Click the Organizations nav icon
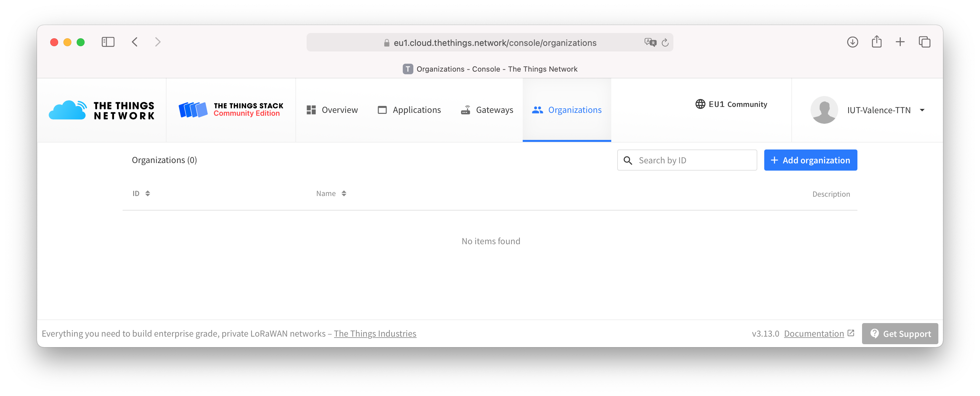The height and width of the screenshot is (396, 980). pos(536,110)
